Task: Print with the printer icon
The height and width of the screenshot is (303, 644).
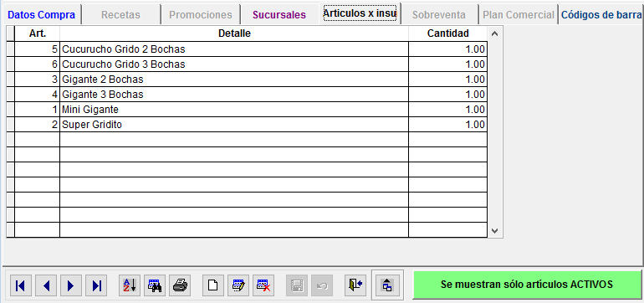Action: 180,285
